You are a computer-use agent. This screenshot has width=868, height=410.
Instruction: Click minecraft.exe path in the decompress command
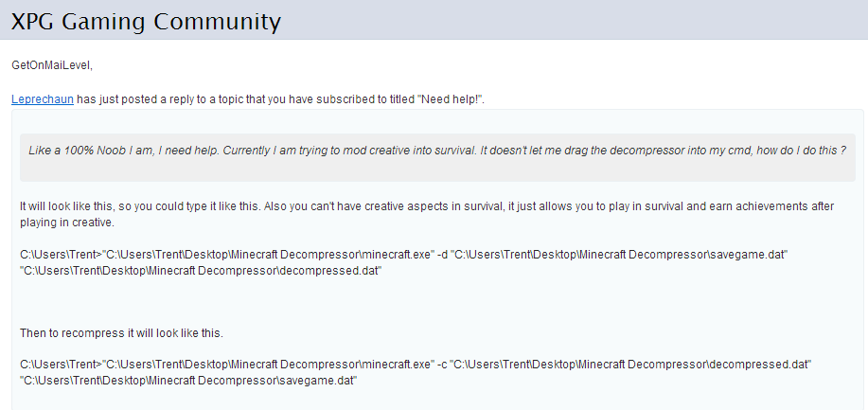267,256
